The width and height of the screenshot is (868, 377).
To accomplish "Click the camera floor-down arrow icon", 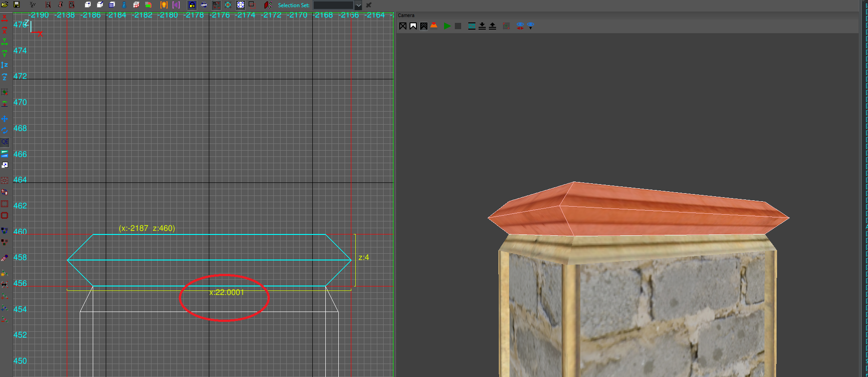I will coord(482,26).
